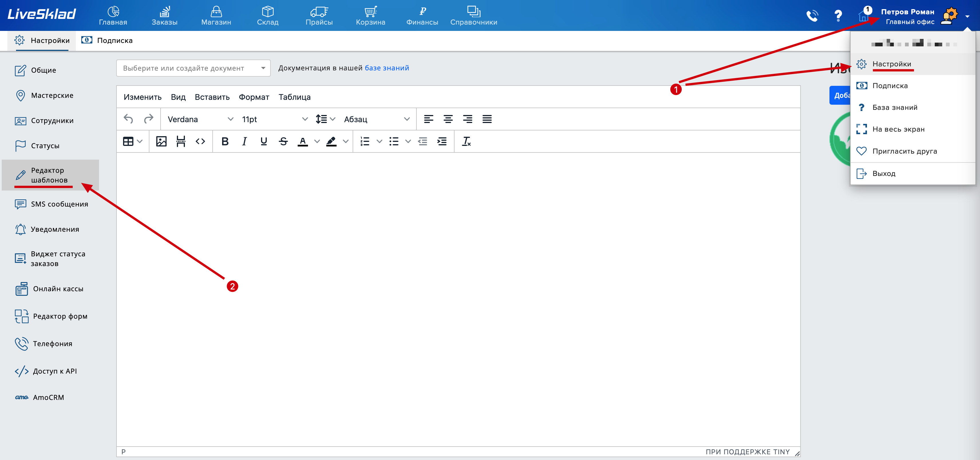Click the source code icon

(x=200, y=141)
